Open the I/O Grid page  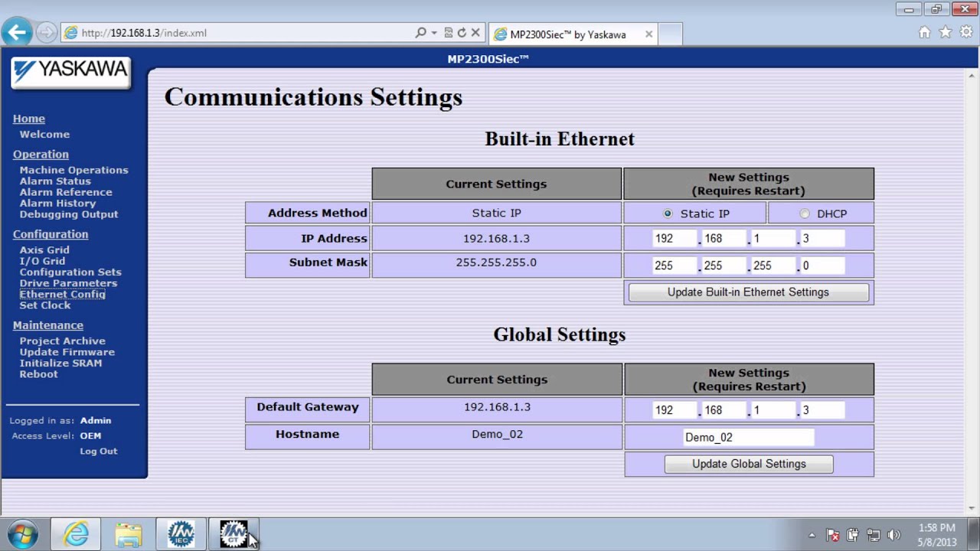pyautogui.click(x=42, y=261)
